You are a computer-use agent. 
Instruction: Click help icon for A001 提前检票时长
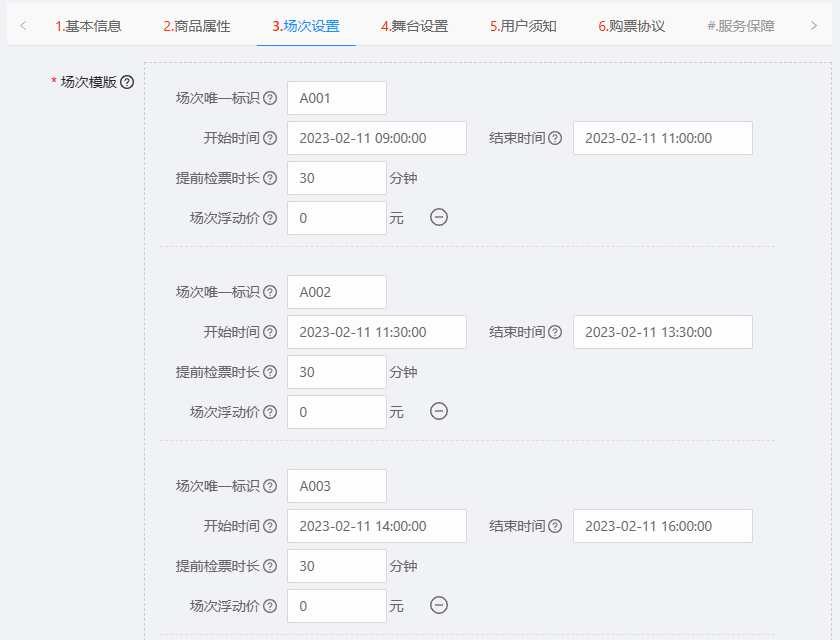(271, 178)
